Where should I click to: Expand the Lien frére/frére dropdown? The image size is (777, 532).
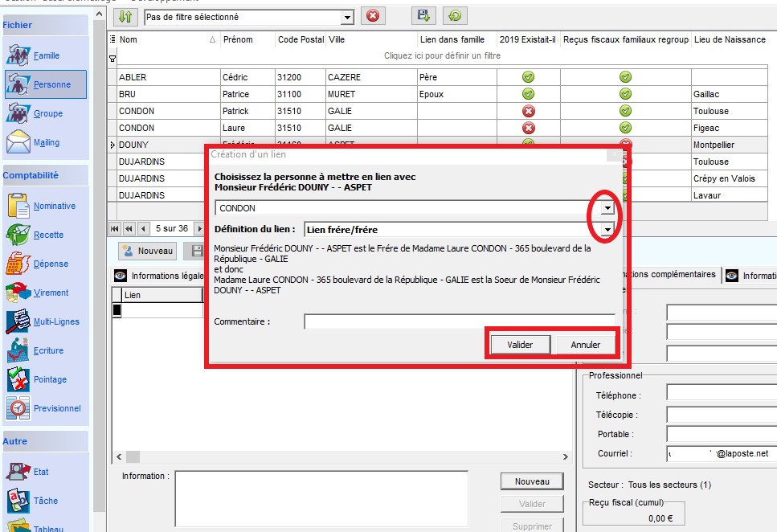[607, 230]
